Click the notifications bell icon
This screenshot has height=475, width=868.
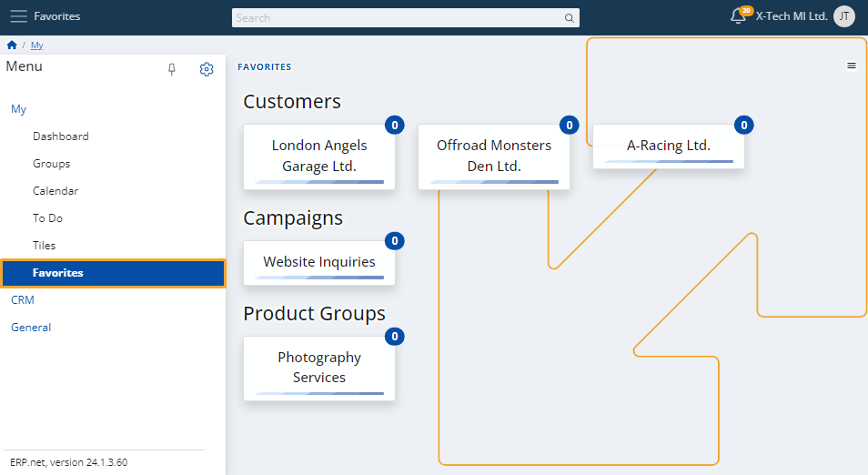click(738, 16)
